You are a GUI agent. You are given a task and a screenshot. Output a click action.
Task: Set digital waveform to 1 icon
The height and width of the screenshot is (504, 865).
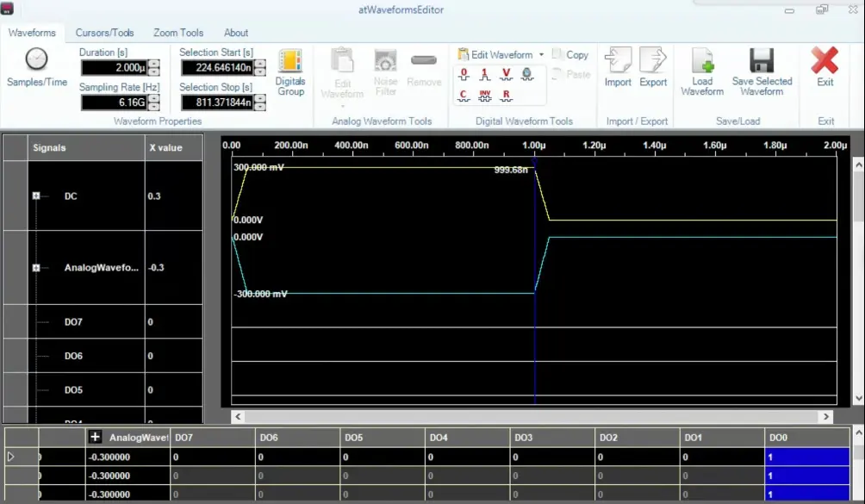pyautogui.click(x=484, y=74)
